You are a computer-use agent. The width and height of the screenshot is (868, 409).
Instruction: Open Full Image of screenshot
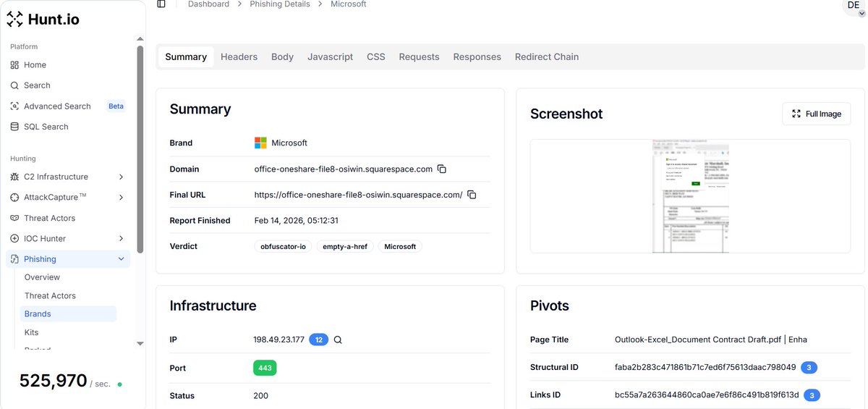[x=817, y=114]
